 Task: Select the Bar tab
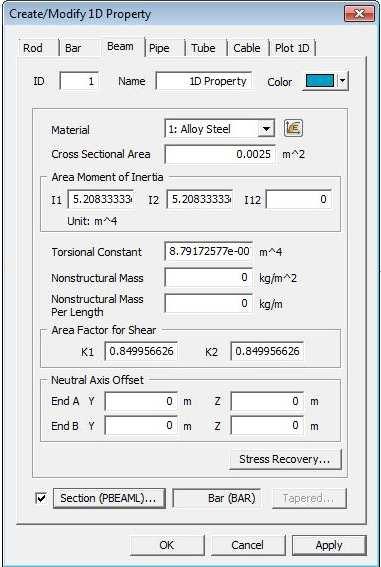tap(73, 48)
